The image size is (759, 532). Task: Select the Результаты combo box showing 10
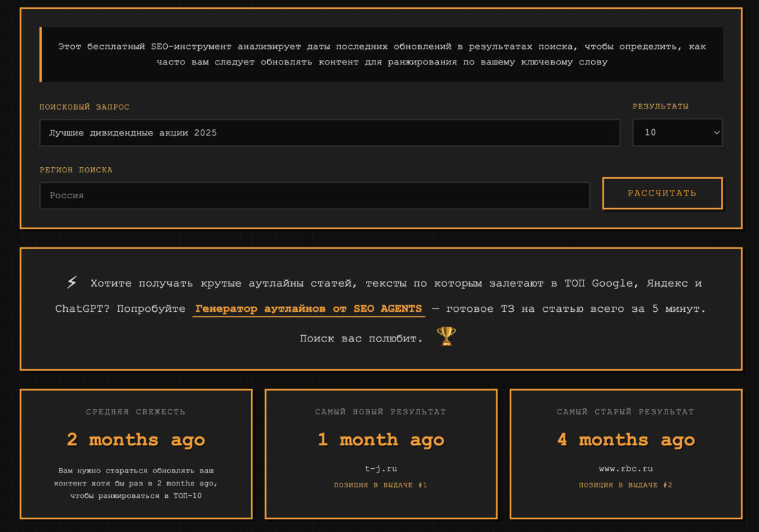point(671,132)
